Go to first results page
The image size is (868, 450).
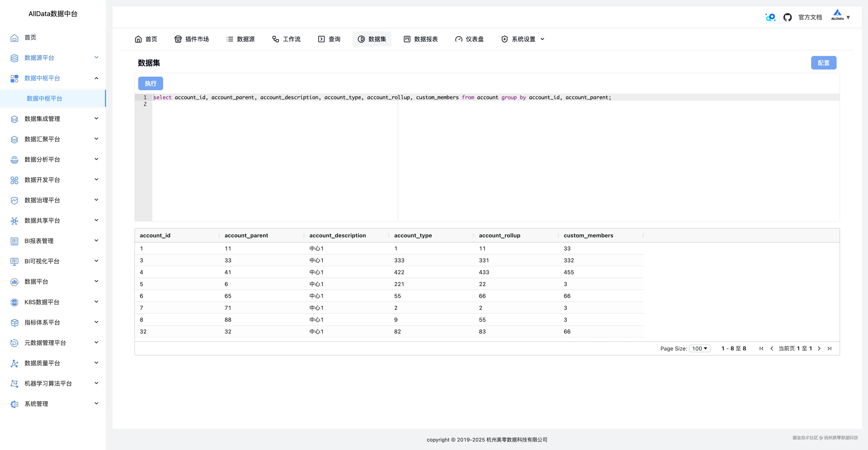coord(761,348)
